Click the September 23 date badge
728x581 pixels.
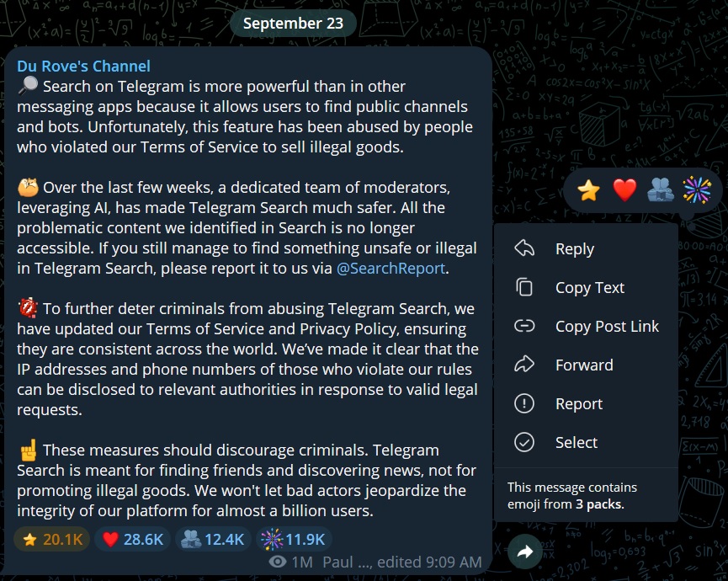click(x=293, y=24)
